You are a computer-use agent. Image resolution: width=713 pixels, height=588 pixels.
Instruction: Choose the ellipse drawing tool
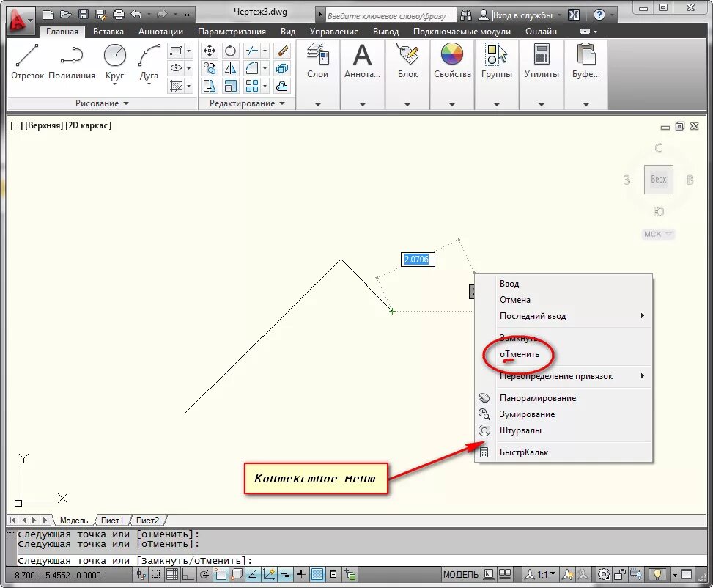coord(176,68)
